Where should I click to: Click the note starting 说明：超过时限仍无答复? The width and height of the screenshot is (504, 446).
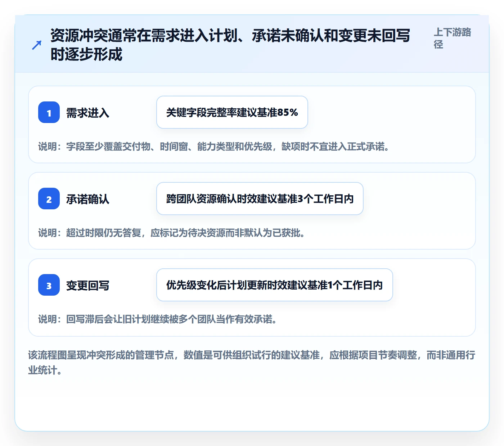click(x=172, y=233)
